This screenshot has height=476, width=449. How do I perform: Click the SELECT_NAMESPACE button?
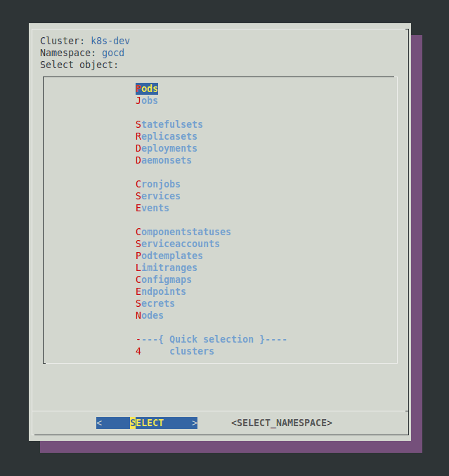pyautogui.click(x=282, y=423)
